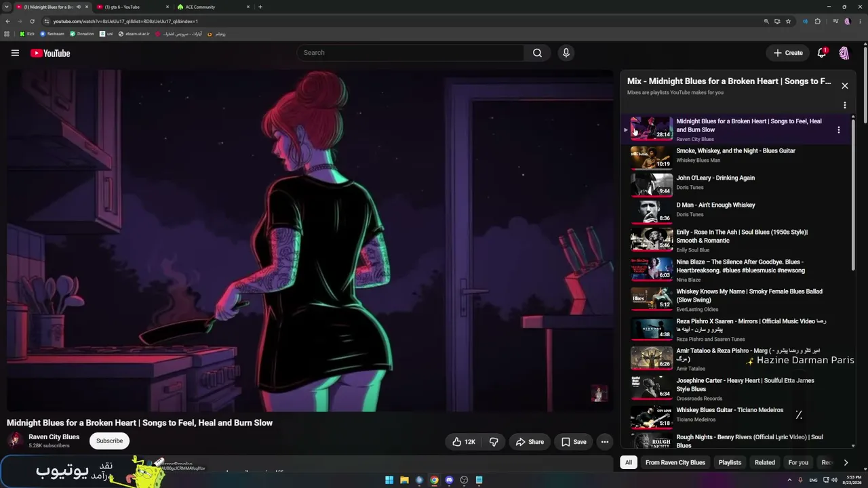This screenshot has width=868, height=488.
Task: Close the Mix playlist panel
Action: 844,86
